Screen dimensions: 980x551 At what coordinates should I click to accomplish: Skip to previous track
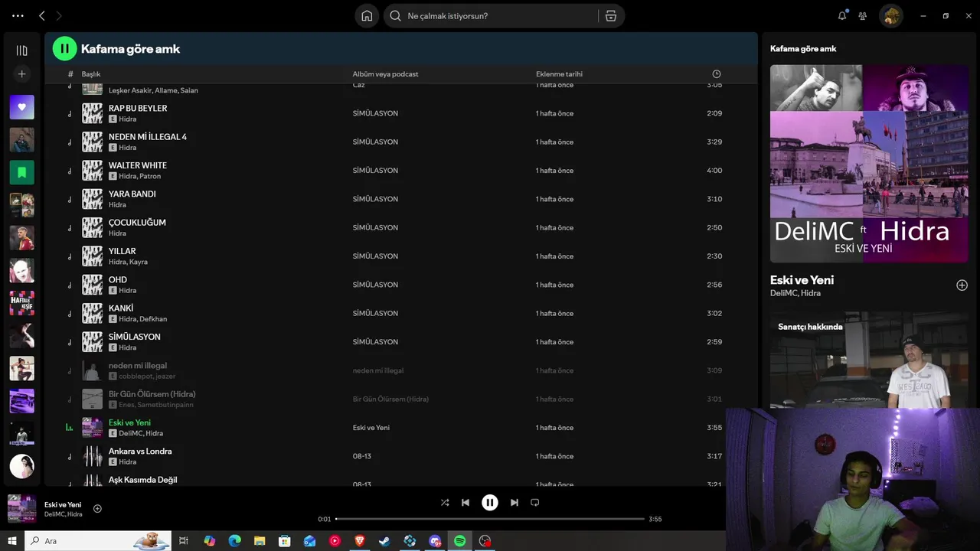[465, 503]
